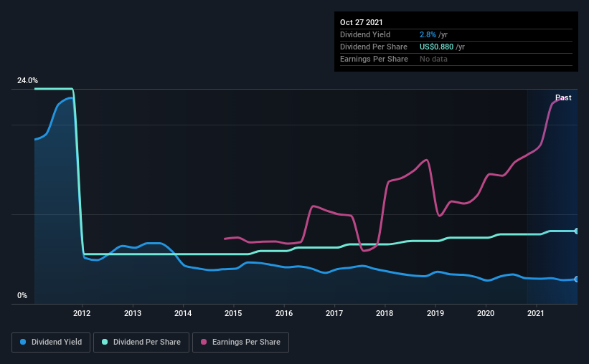
Task: Click the 2016 year label on the timeline
Action: (x=284, y=313)
